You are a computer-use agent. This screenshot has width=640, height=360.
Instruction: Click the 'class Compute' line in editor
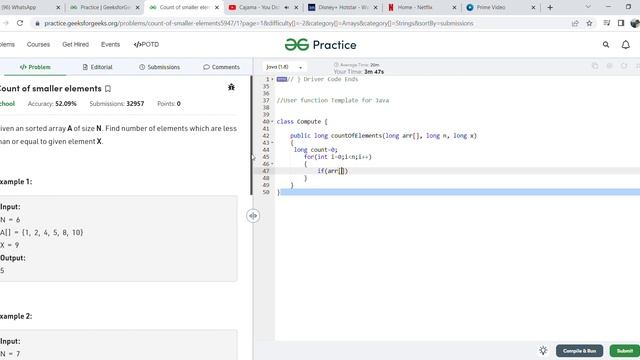302,122
